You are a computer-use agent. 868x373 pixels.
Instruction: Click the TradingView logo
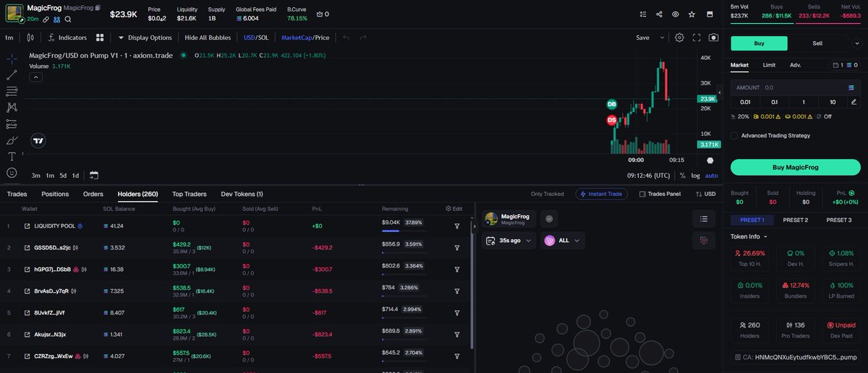click(38, 141)
